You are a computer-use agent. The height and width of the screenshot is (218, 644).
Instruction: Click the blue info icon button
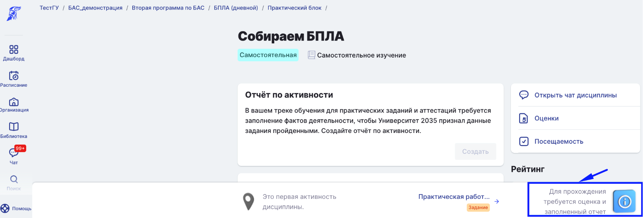point(624,202)
